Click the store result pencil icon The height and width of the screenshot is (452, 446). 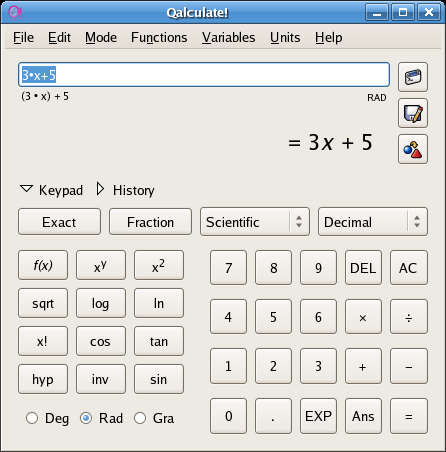click(413, 113)
